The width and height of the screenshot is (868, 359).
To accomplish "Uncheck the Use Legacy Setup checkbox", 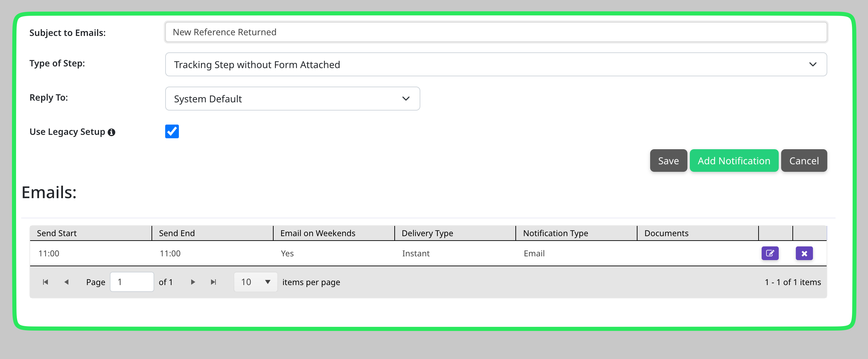I will [172, 131].
